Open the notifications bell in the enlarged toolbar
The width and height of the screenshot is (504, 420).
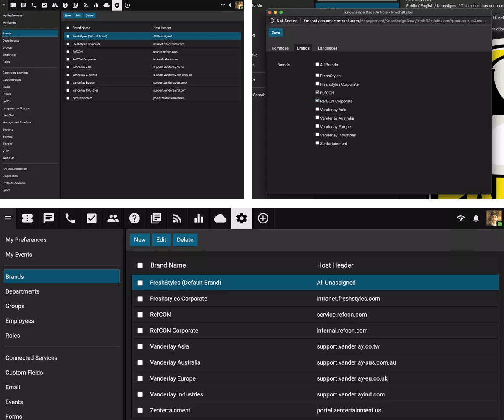[x=476, y=218]
